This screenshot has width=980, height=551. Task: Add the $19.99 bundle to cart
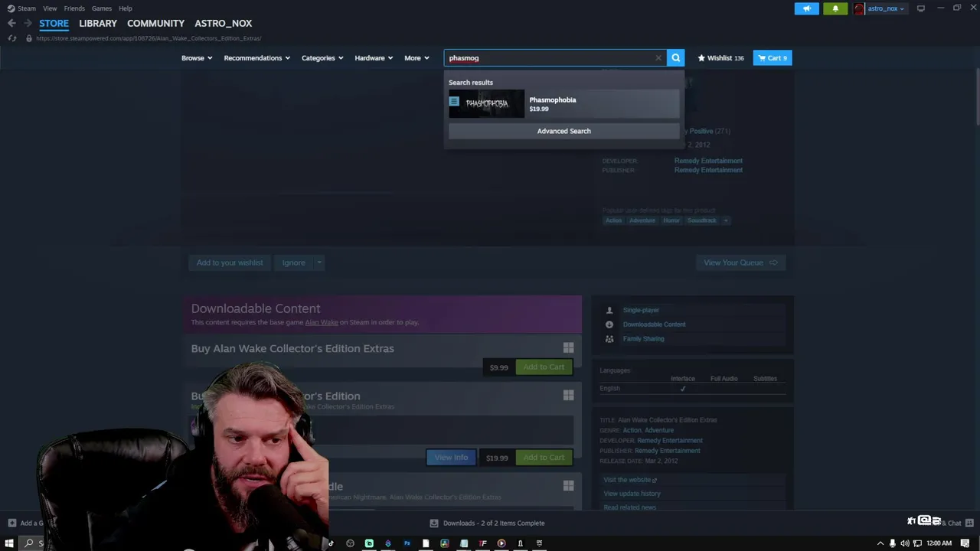(x=544, y=458)
